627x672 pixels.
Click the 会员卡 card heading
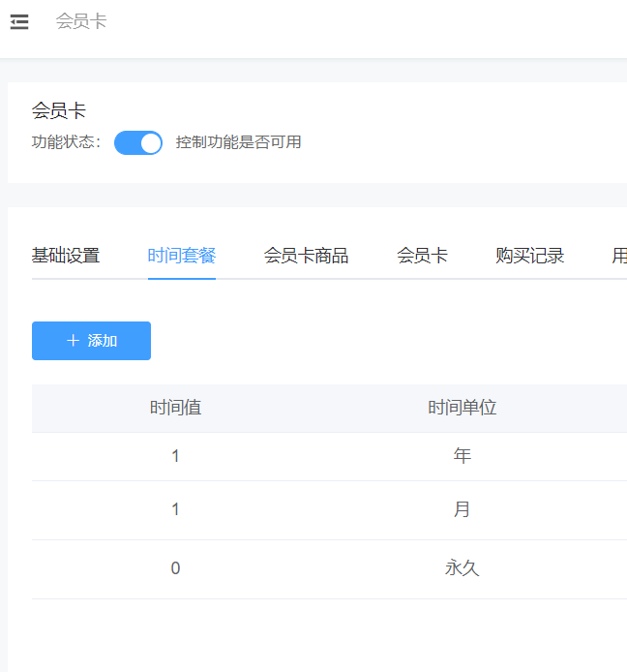tap(59, 111)
